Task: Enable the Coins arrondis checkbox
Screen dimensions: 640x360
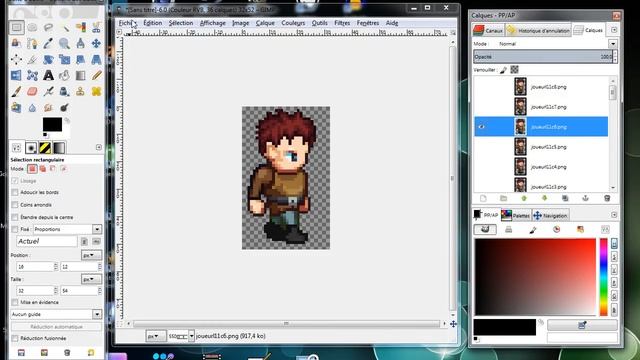Action: click(x=15, y=205)
